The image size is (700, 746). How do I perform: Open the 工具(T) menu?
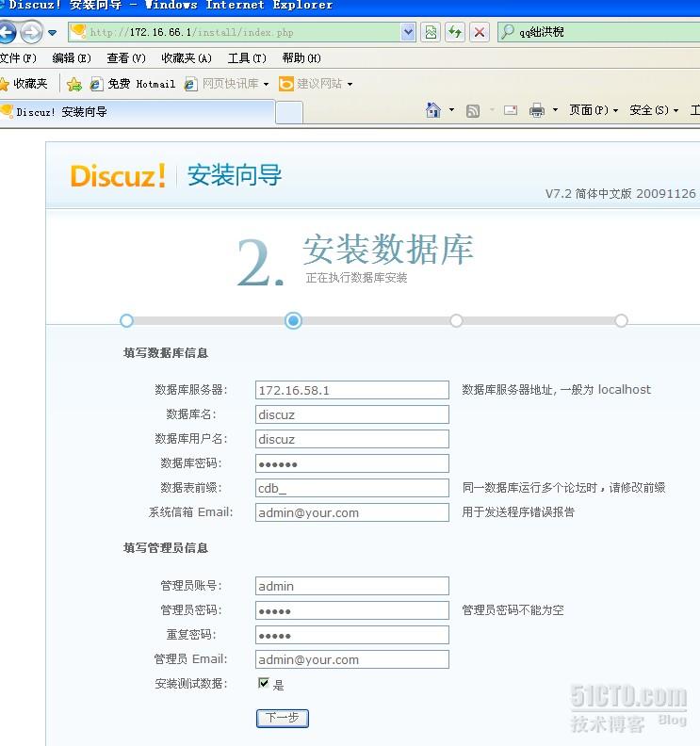(247, 58)
